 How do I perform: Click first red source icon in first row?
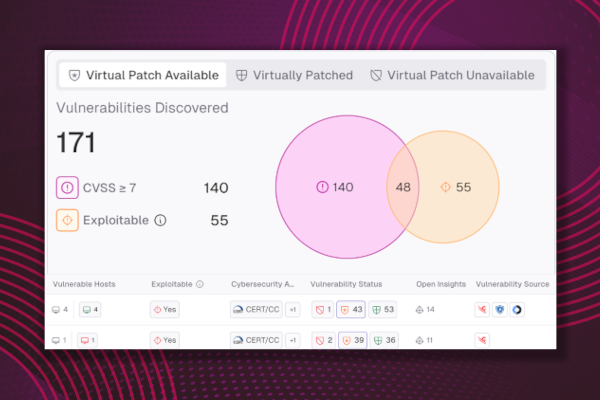click(482, 309)
